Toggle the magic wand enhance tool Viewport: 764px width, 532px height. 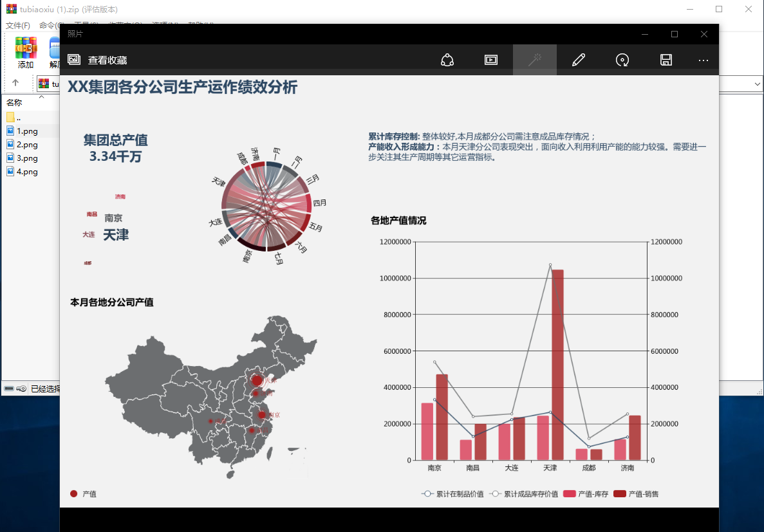pos(534,60)
